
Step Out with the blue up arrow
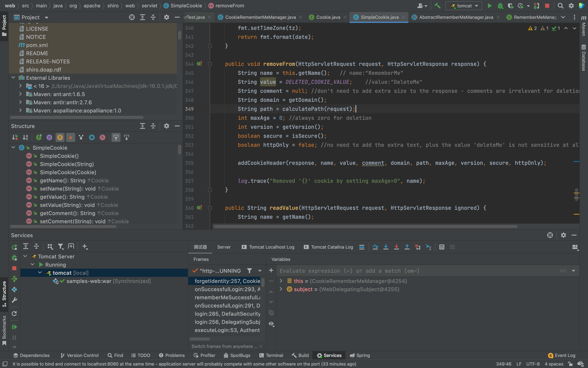pyautogui.click(x=407, y=247)
